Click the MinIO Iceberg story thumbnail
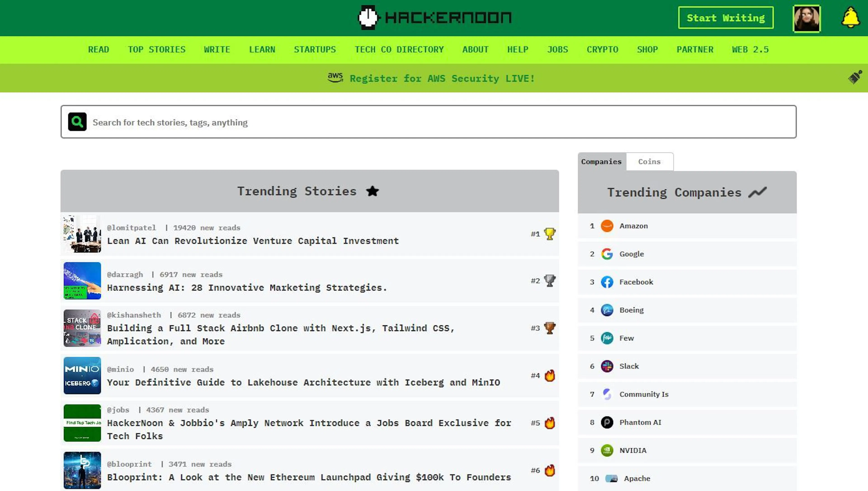868x491 pixels. (x=82, y=375)
